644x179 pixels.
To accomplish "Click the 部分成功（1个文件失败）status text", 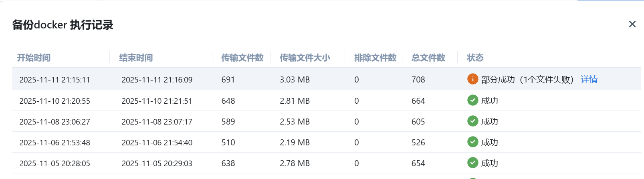I will click(527, 80).
